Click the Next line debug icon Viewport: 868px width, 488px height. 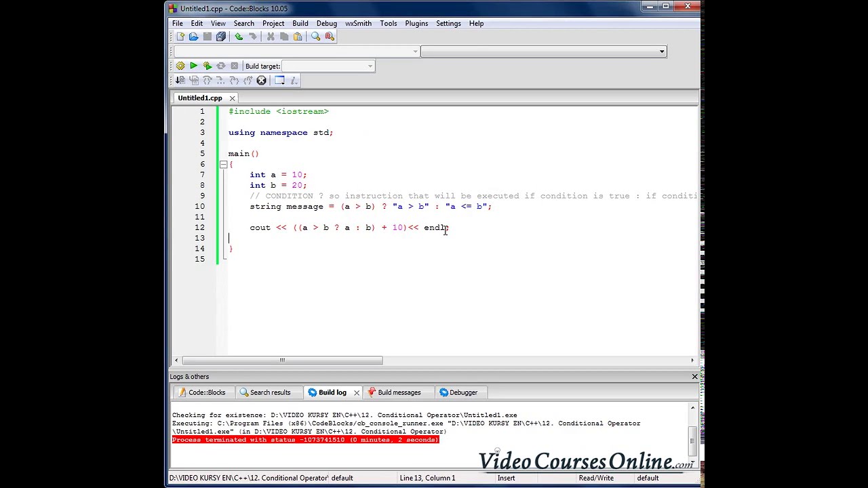click(207, 81)
